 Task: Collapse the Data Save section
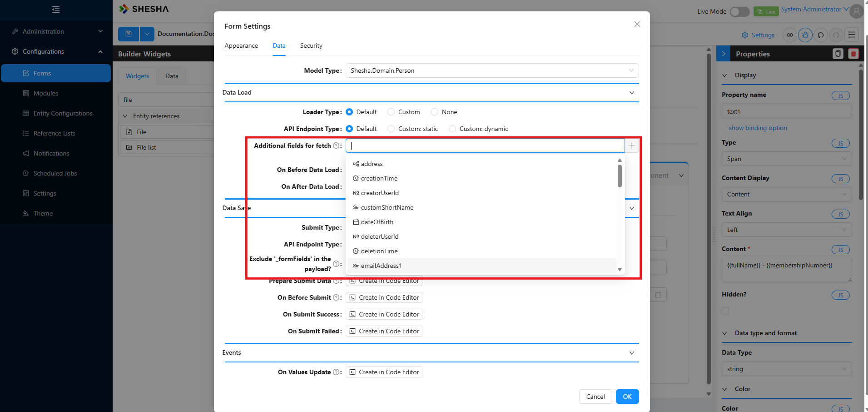(631, 208)
